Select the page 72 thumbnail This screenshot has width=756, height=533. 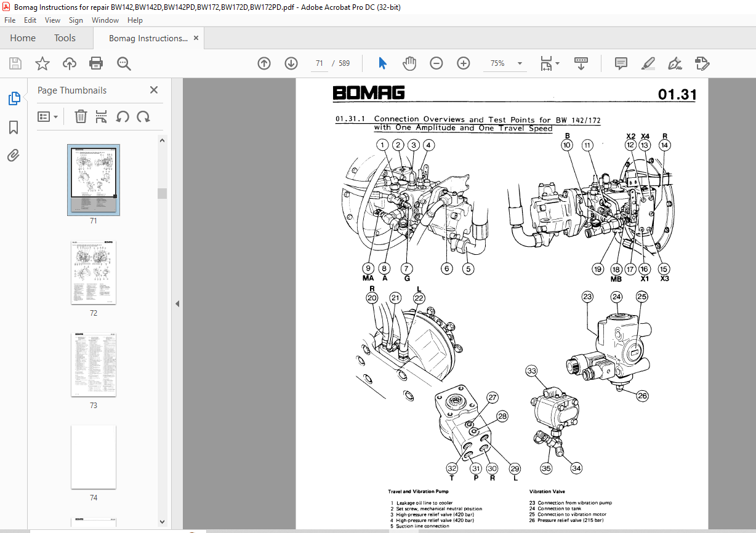(94, 272)
